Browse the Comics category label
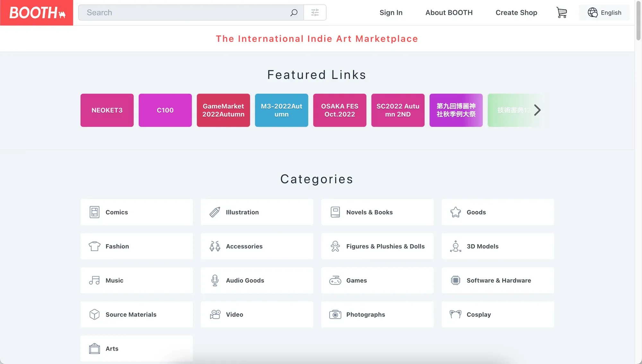The image size is (642, 364). coord(117,212)
